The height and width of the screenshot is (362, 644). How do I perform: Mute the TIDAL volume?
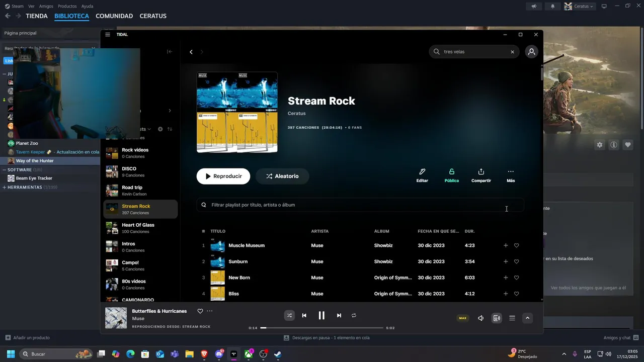coord(480,318)
